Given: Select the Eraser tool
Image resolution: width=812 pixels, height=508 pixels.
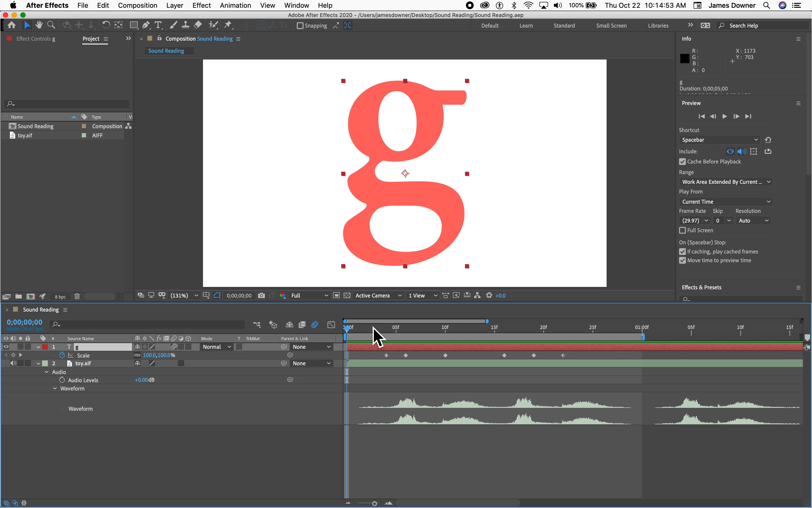Looking at the screenshot, I should [x=198, y=25].
